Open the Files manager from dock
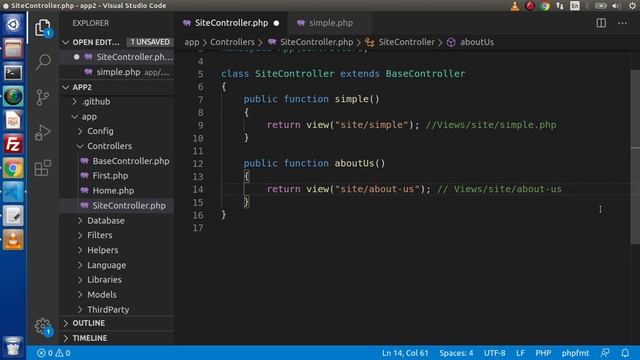This screenshot has height=360, width=640. 13,49
